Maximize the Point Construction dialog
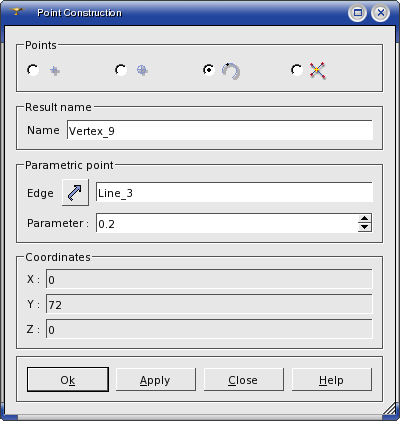Image resolution: width=400 pixels, height=421 pixels. coord(358,13)
